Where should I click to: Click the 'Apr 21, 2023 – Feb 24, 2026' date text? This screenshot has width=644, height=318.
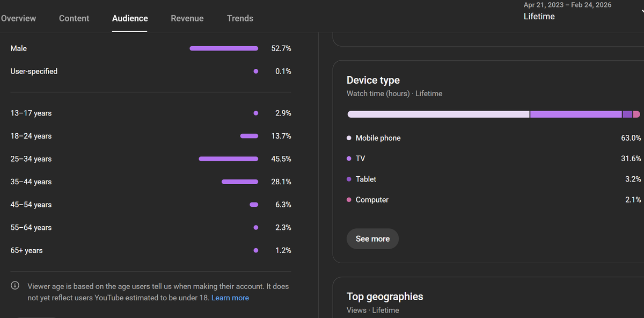(x=567, y=5)
